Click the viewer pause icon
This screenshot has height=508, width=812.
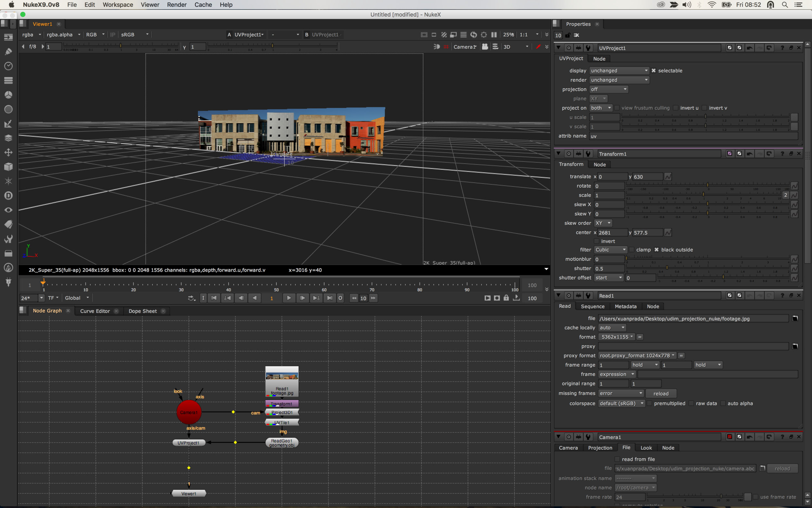494,34
